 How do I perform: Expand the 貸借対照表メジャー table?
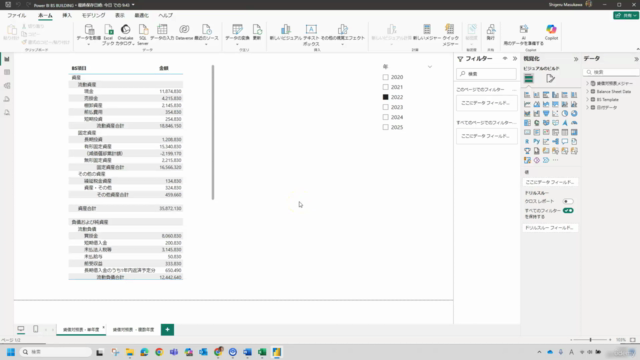point(588,83)
